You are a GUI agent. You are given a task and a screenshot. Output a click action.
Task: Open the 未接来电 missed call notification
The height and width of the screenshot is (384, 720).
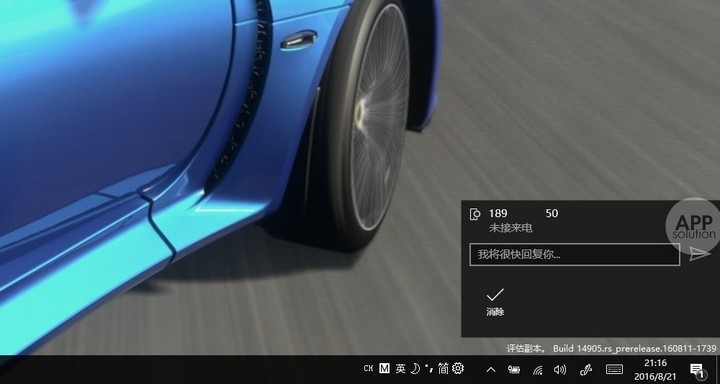[510, 228]
